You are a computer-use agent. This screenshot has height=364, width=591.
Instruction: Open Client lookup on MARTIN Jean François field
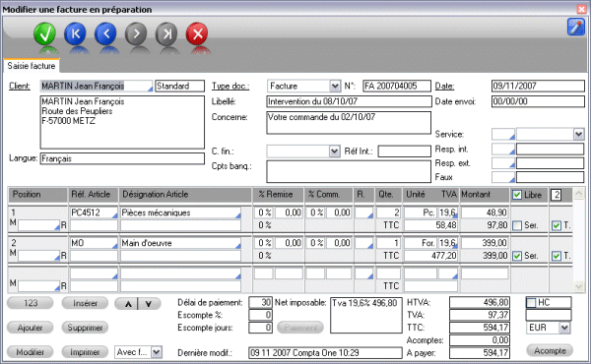point(150,89)
